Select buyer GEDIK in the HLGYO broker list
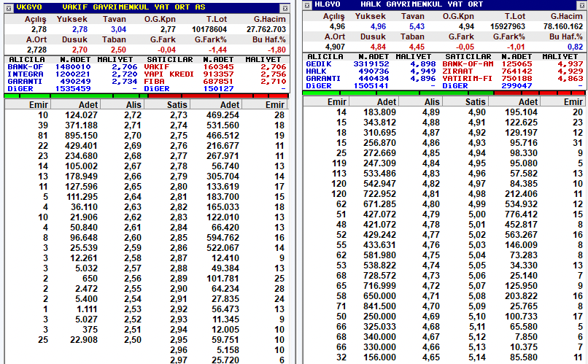 click(319, 63)
